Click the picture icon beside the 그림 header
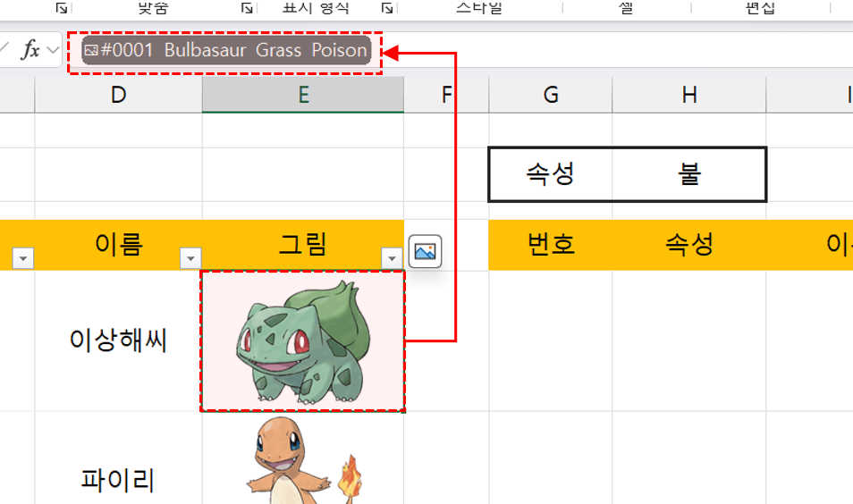The height and width of the screenshot is (504, 853). 425,251
